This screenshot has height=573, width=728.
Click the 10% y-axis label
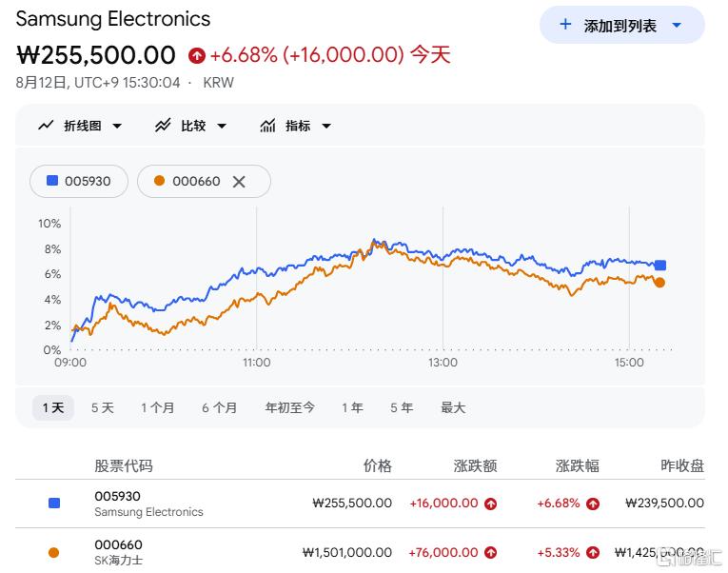(49, 224)
